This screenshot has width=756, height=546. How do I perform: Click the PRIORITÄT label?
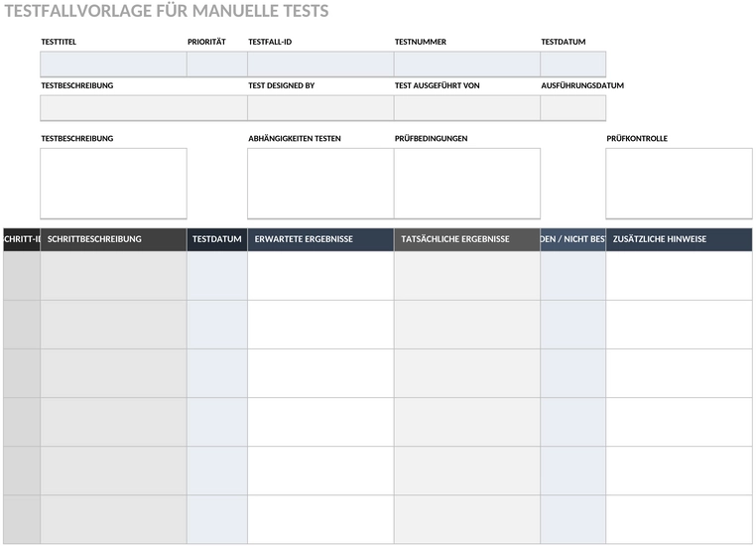[206, 42]
